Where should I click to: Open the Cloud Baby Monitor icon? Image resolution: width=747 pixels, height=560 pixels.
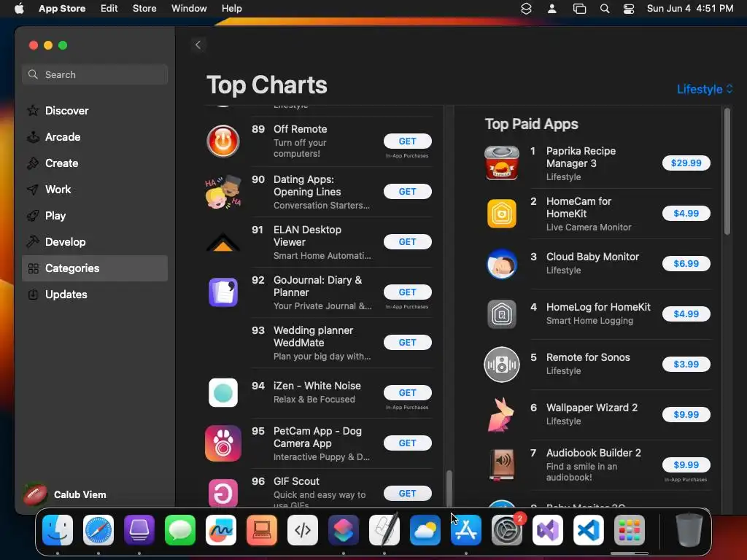pos(502,264)
